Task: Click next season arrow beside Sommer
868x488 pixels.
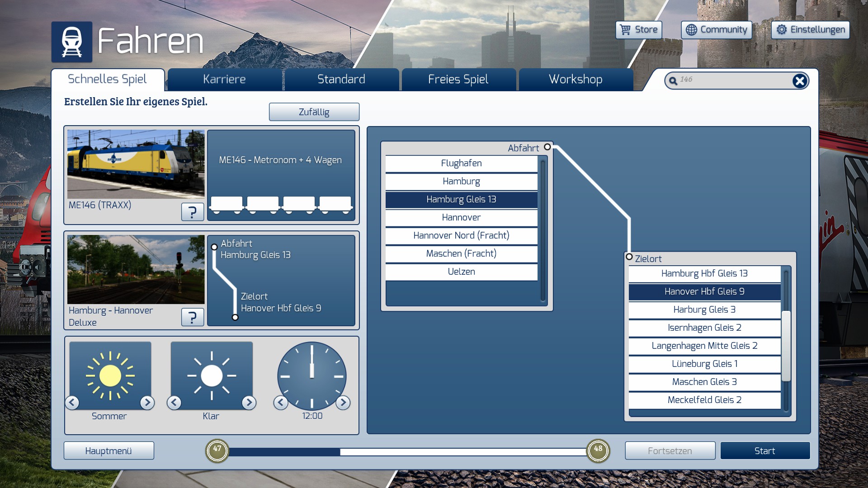Action: [147, 403]
